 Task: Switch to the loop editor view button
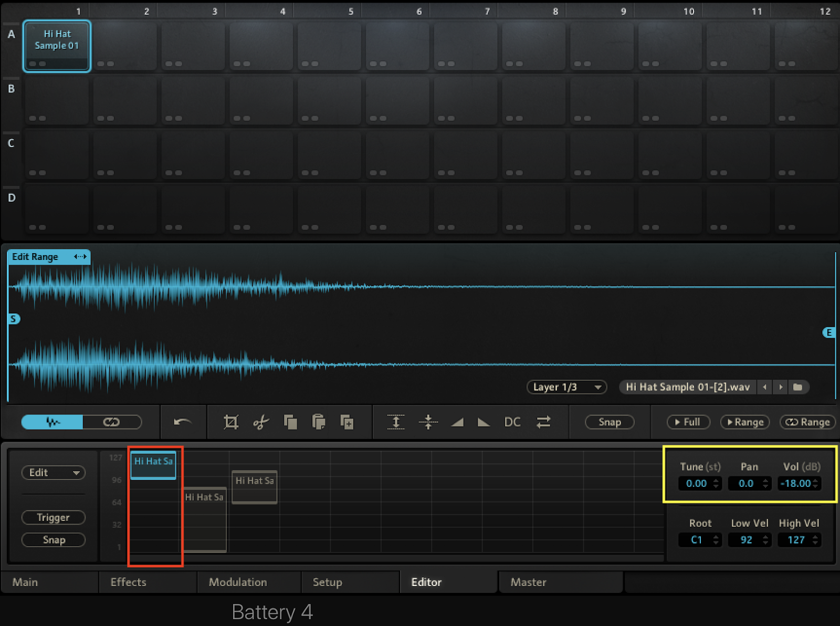[112, 422]
